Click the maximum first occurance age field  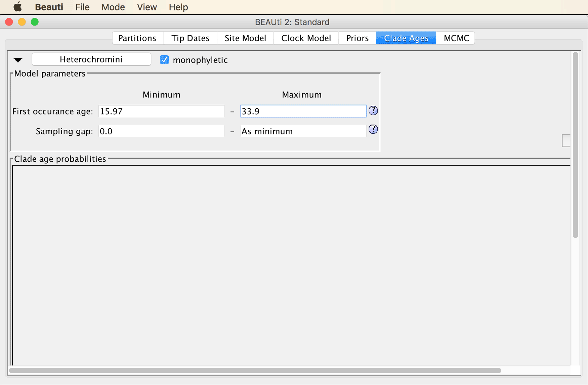tap(303, 111)
